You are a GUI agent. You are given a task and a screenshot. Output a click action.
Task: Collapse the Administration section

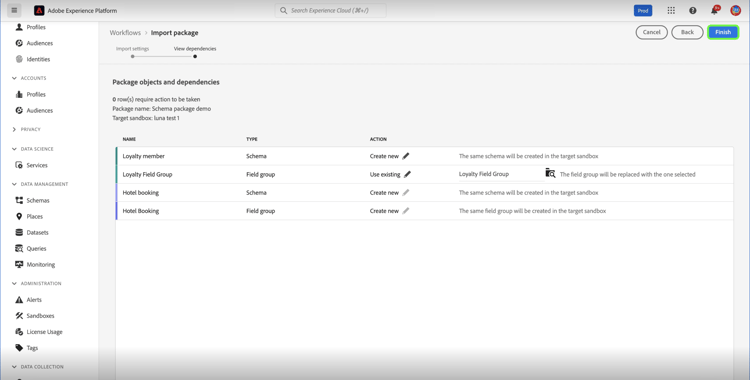tap(14, 283)
